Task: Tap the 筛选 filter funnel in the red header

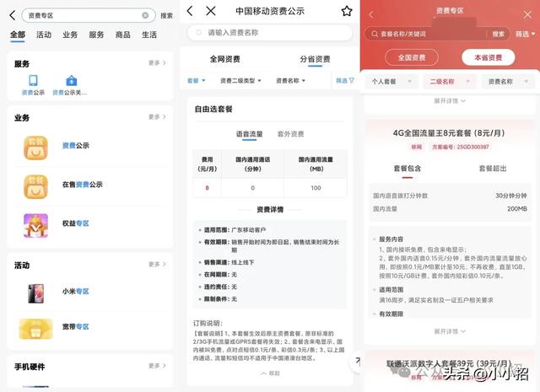Action: pyautogui.click(x=523, y=34)
